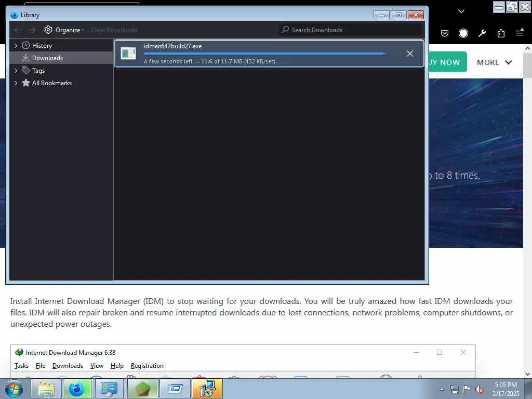Switch to Firefox in the taskbar
The height and width of the screenshot is (399, 532).
[77, 389]
